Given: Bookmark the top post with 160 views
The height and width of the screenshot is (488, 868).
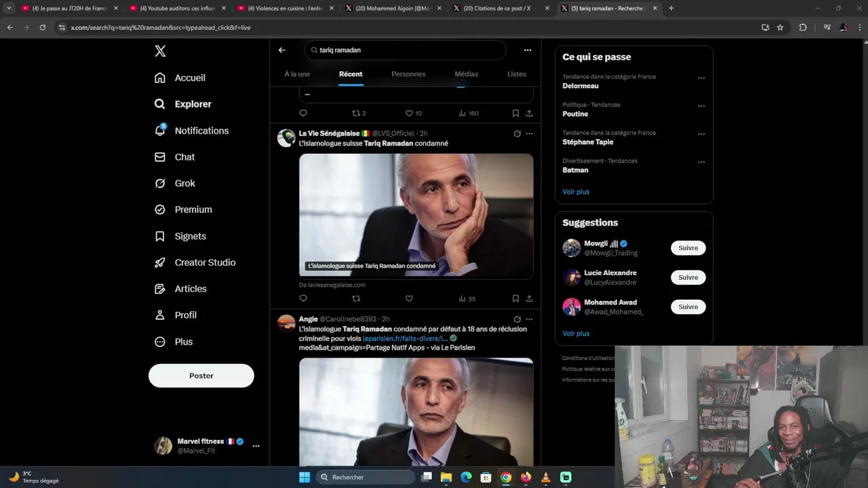Looking at the screenshot, I should point(515,113).
